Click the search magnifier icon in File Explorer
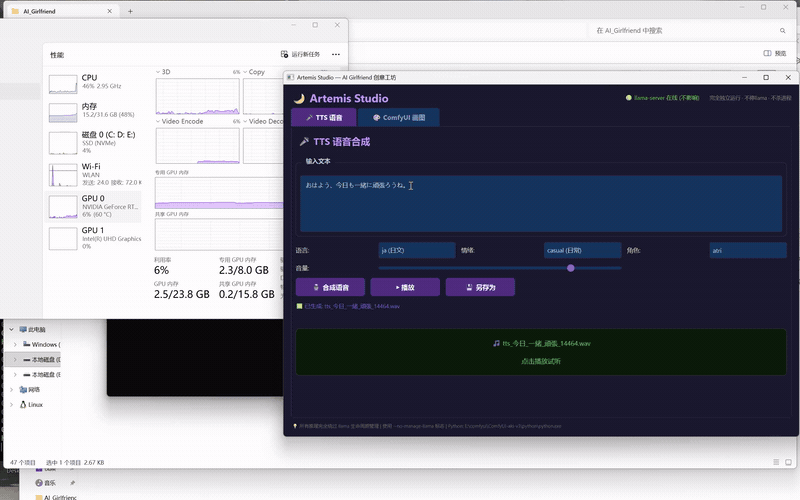Screen dimensions: 800x500 coord(783,31)
